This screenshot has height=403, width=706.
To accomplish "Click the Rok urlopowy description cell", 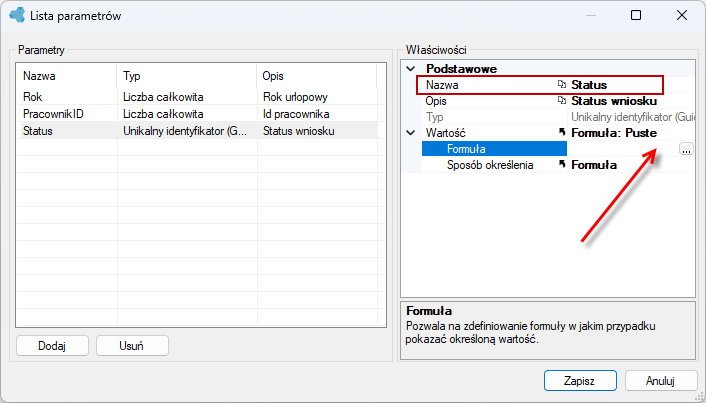I will tap(295, 97).
